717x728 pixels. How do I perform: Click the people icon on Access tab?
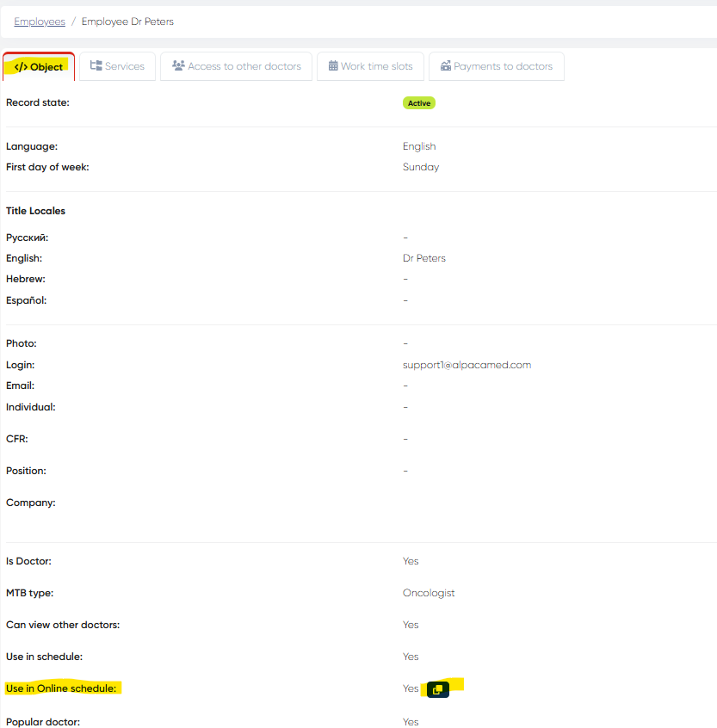pyautogui.click(x=178, y=66)
